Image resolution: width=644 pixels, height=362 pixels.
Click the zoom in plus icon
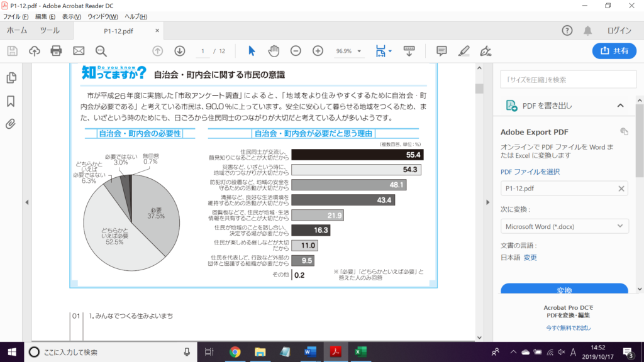pyautogui.click(x=318, y=51)
